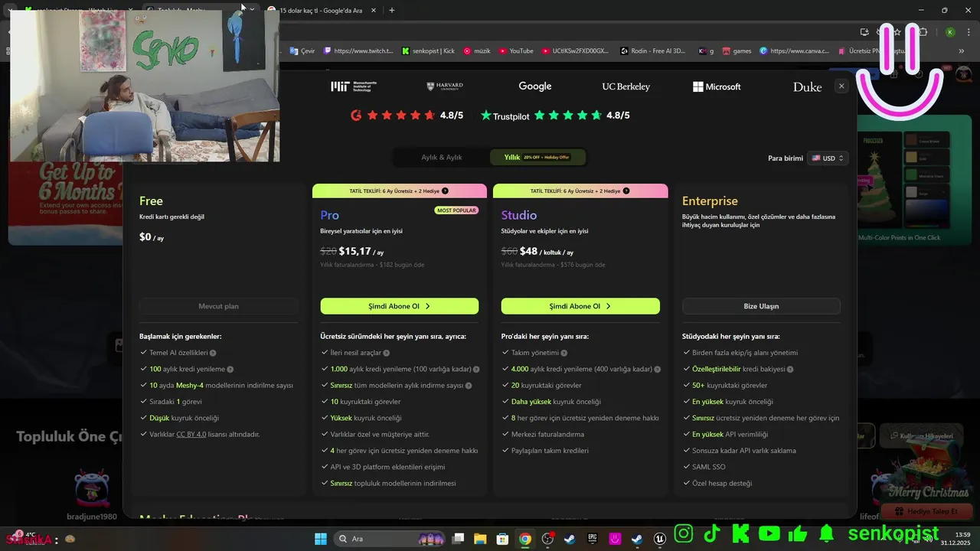Image resolution: width=980 pixels, height=551 pixels.
Task: Click the Pro price $15,17
Action: coord(355,251)
